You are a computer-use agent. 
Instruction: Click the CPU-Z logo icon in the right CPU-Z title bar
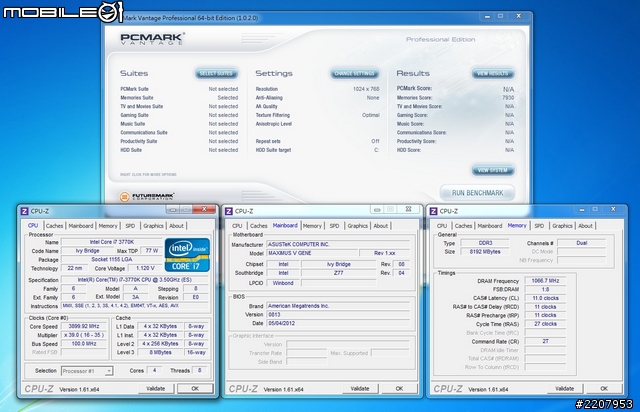tap(433, 211)
